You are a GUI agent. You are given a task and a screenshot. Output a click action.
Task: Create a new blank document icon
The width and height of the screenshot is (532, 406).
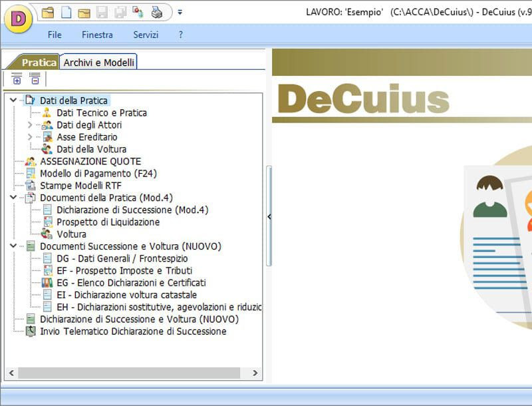[66, 13]
